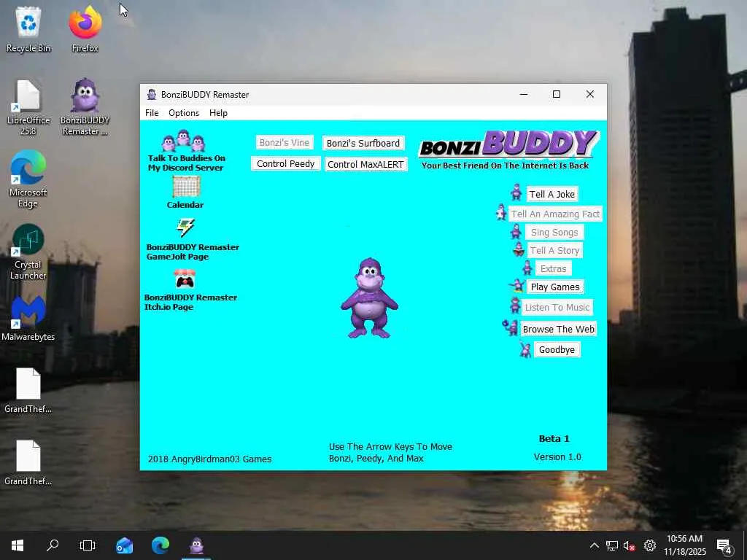Open the Discord buddies icon
The height and width of the screenshot is (560, 747).
[183, 141]
